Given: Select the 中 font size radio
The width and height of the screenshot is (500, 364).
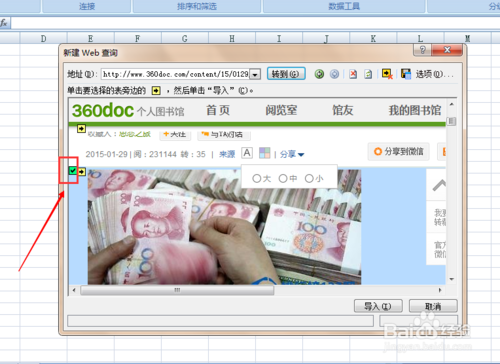Looking at the screenshot, I should (x=283, y=179).
